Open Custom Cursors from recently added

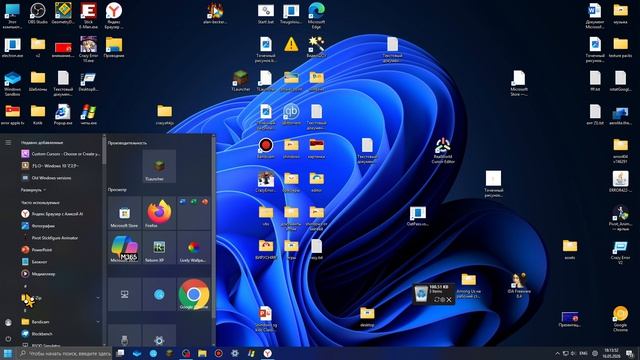tap(60, 154)
